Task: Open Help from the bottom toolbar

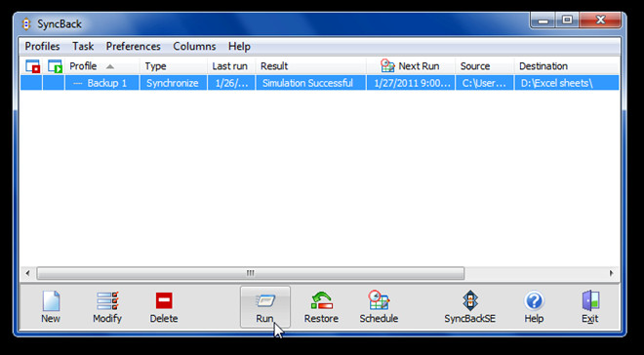Action: (534, 307)
